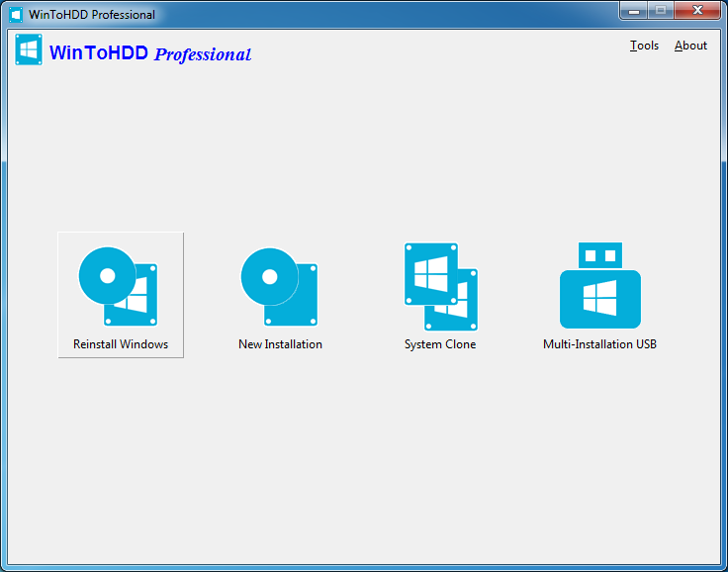Close the WinToHDD Professional window
This screenshot has width=728, height=572.
click(x=697, y=11)
